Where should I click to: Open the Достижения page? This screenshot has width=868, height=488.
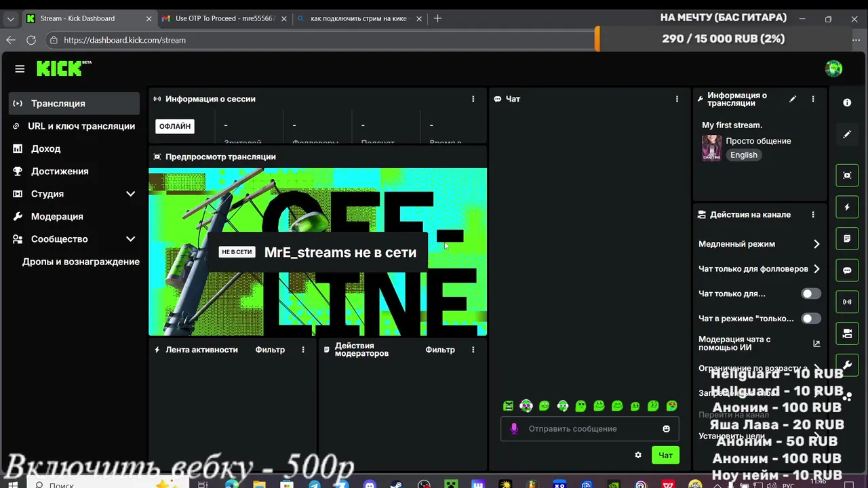coord(75,171)
